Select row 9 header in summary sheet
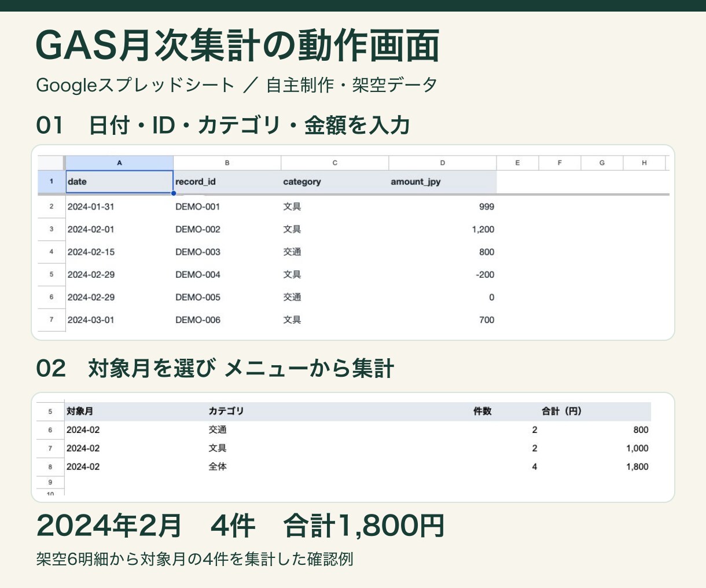The image size is (706, 588). click(50, 483)
